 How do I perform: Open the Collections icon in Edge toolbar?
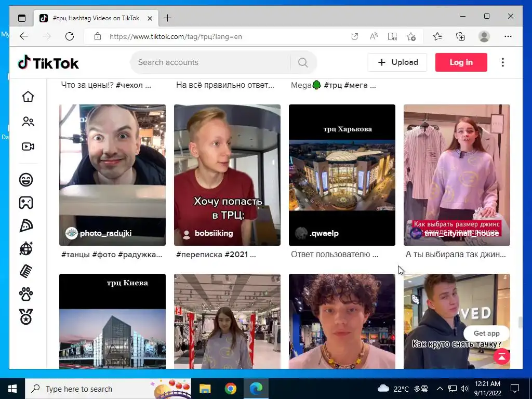coord(460,36)
